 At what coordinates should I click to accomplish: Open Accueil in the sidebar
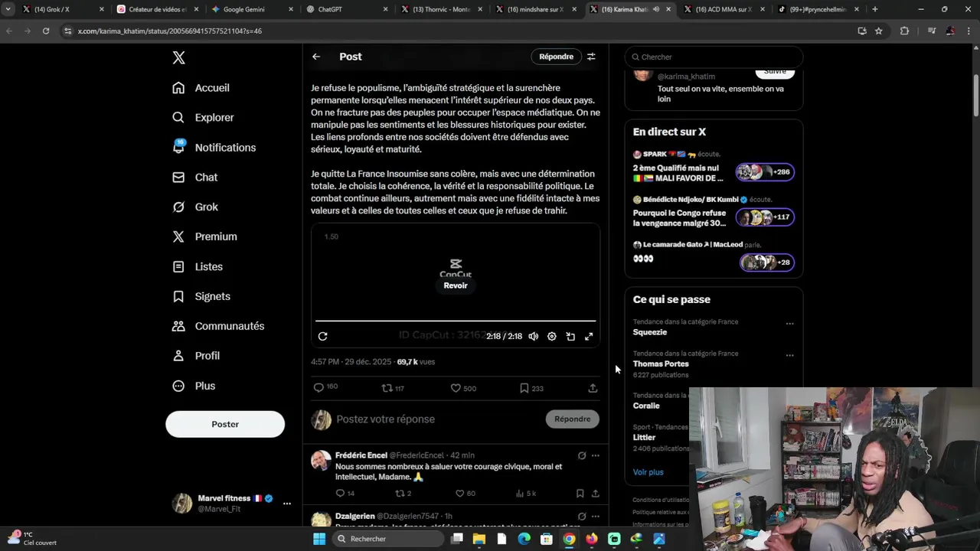[x=201, y=88]
